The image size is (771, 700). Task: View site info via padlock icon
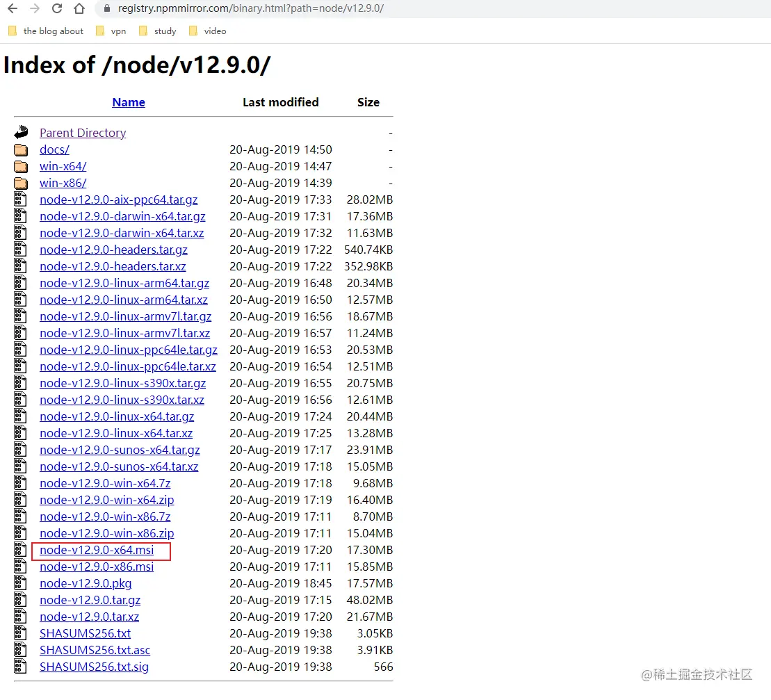(x=106, y=8)
